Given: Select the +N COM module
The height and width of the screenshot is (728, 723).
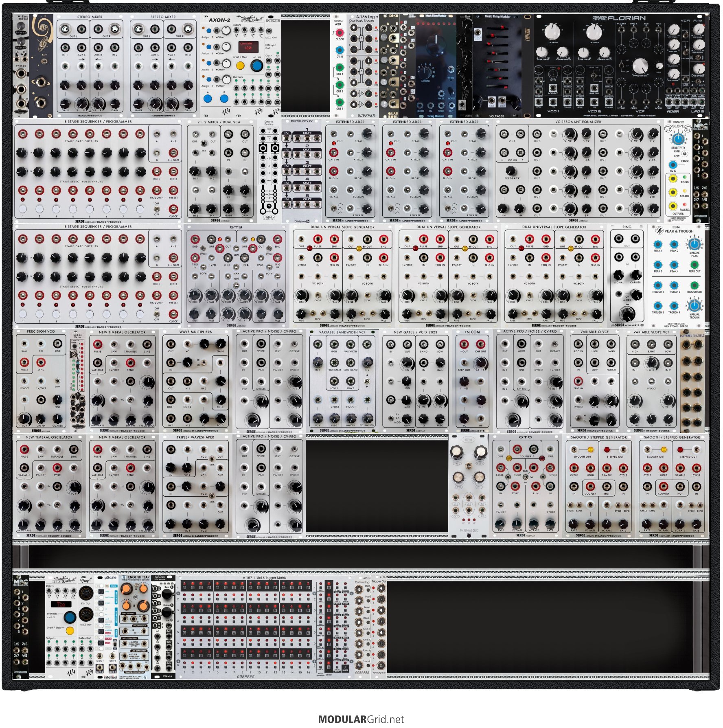Looking at the screenshot, I should click(x=472, y=381).
